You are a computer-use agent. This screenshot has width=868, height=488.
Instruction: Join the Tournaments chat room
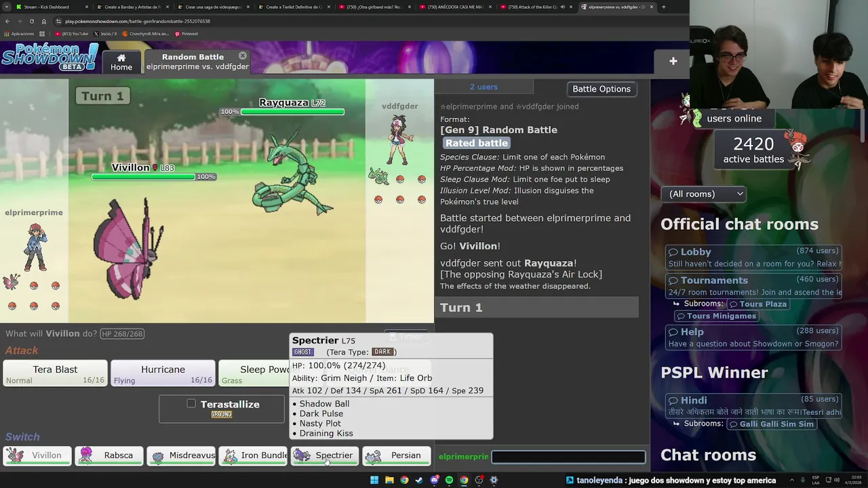click(x=753, y=286)
